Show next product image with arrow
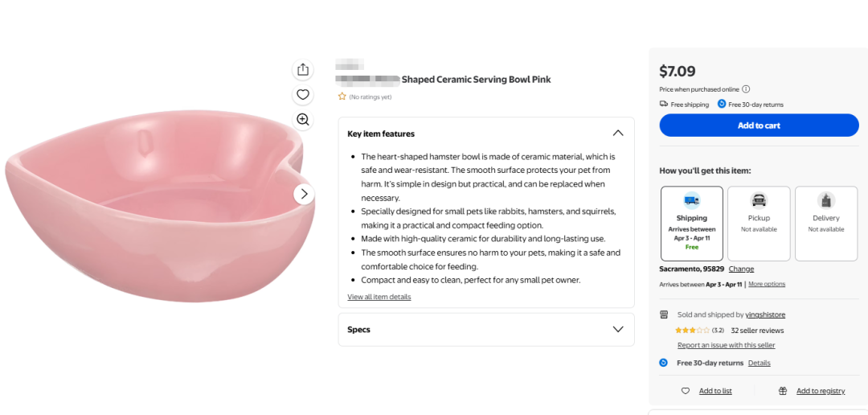 coord(304,194)
